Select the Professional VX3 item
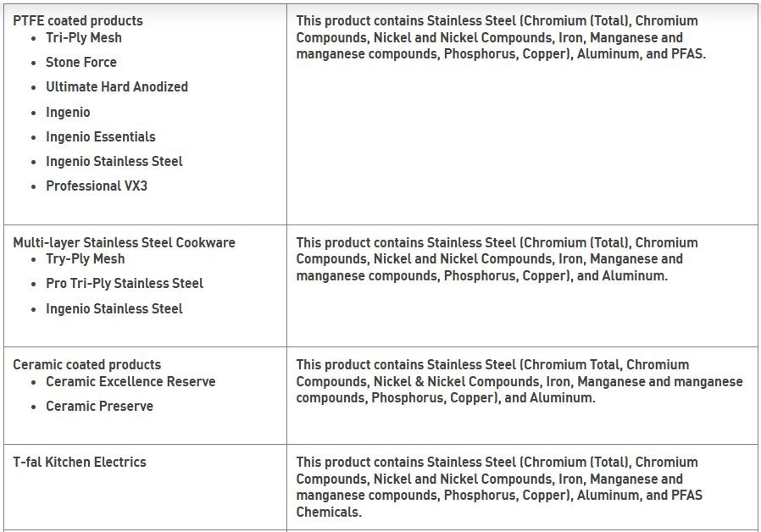Screen dimensions: 761x532 [97, 186]
